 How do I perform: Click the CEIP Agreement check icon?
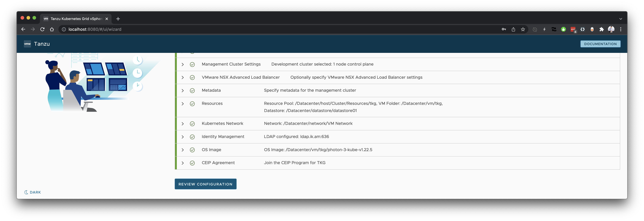coord(192,163)
